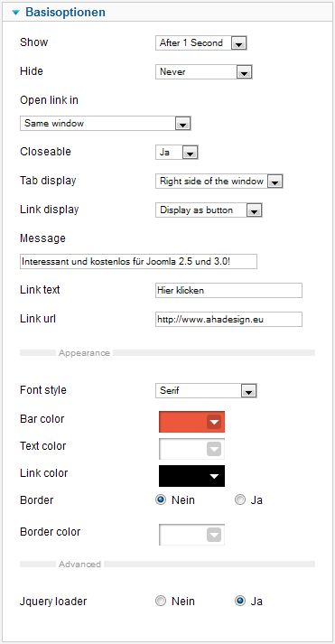Click the Basisoptionen panel title
335x644 pixels.
(x=65, y=13)
